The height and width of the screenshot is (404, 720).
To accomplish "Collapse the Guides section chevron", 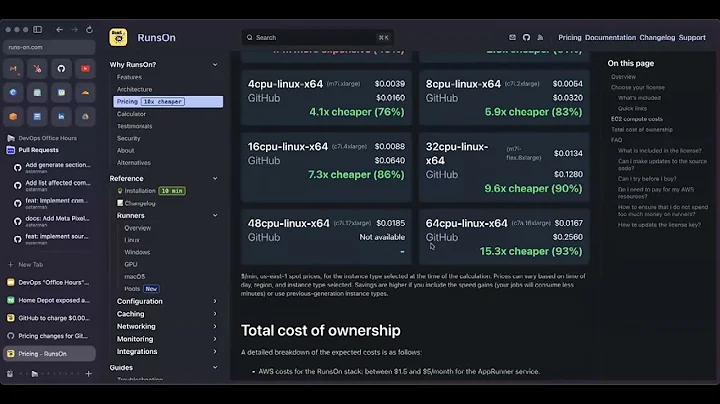I will click(215, 368).
